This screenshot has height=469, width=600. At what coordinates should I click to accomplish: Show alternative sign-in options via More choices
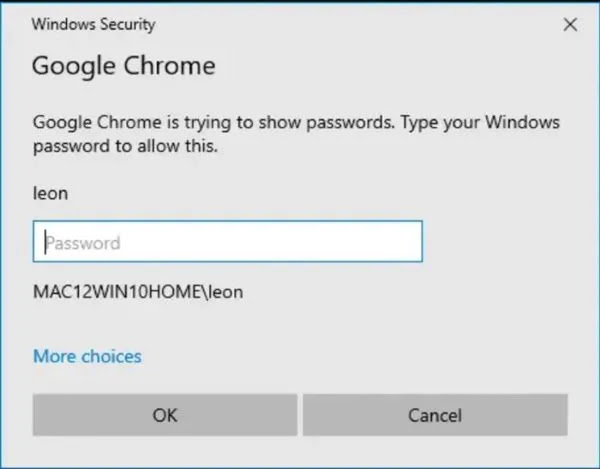click(87, 356)
